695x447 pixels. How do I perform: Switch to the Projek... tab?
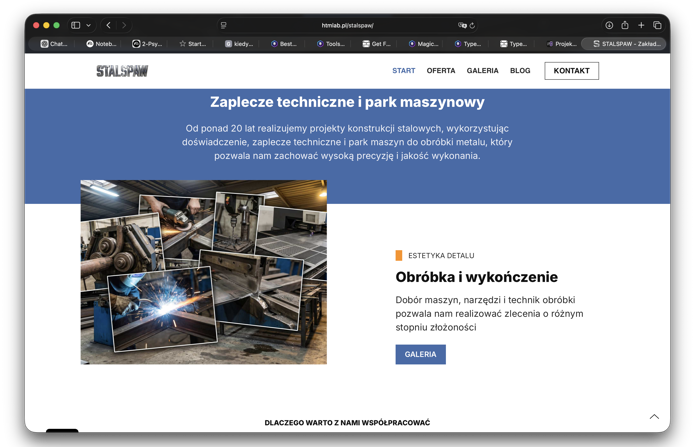pyautogui.click(x=562, y=43)
